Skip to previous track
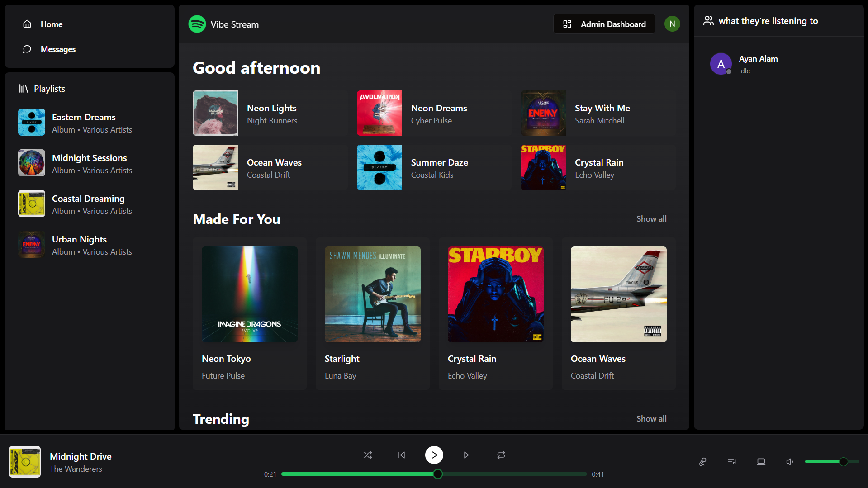 (x=402, y=455)
